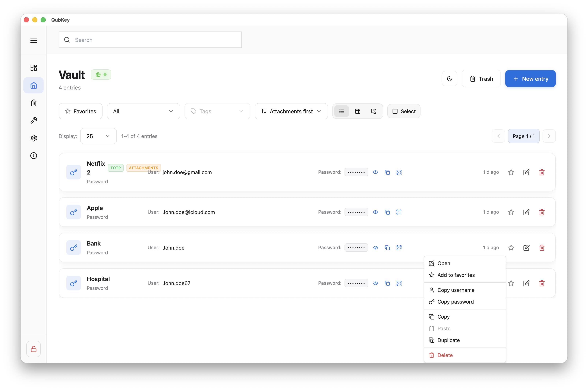Switch to list view
Screen dimensions: 588x390
(x=342, y=111)
